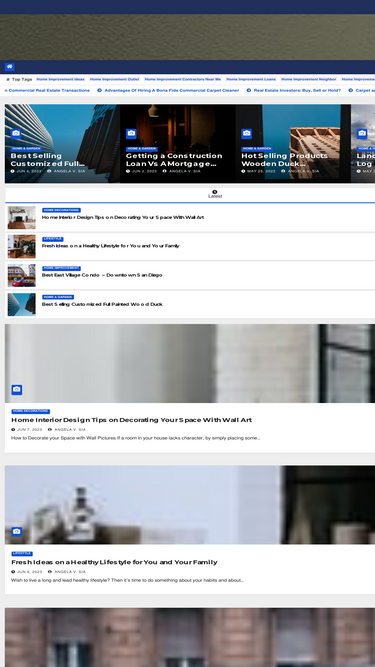This screenshot has height=667, width=375.
Task: Open Latest list item Fresh Ideas on a Healthy Lifestyle
Action: 110,246
